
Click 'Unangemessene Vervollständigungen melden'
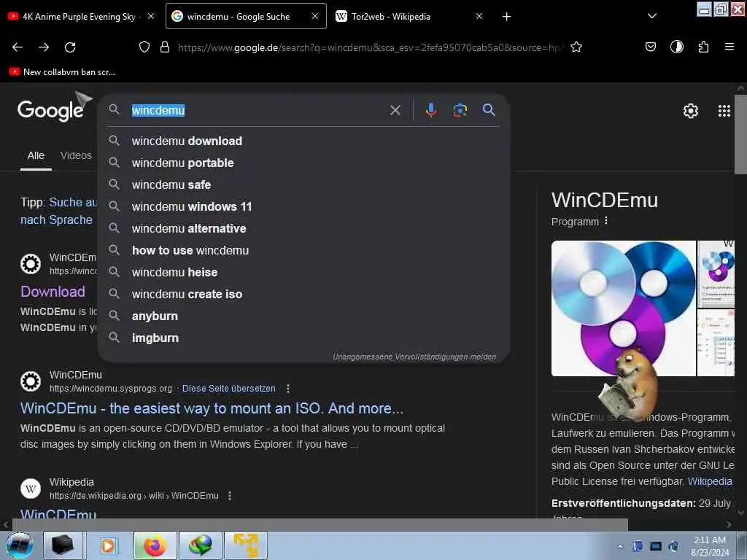(414, 357)
